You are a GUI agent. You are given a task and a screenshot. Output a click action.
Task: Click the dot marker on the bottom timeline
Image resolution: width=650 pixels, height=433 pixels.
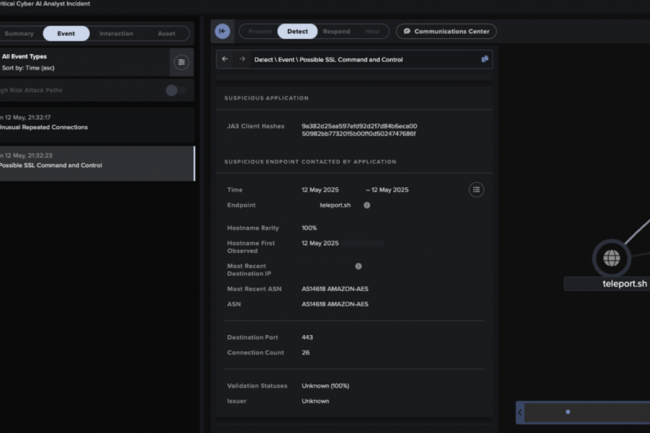pos(568,411)
